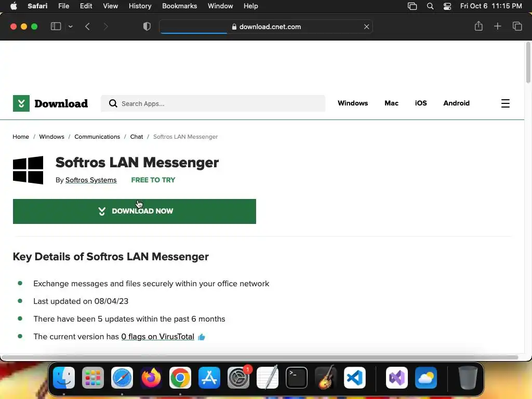The width and height of the screenshot is (532, 399).
Task: Click the FREE TO TRY label
Action: (153, 180)
